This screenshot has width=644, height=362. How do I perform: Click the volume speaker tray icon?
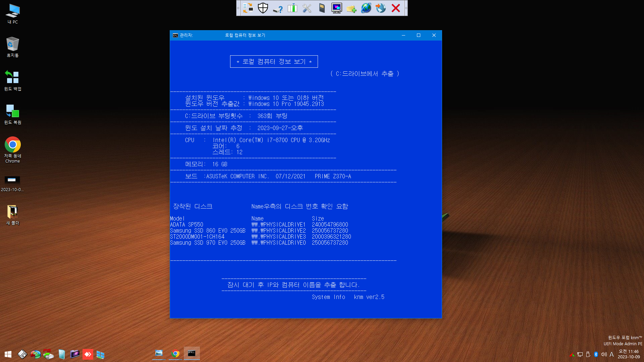[x=604, y=354]
